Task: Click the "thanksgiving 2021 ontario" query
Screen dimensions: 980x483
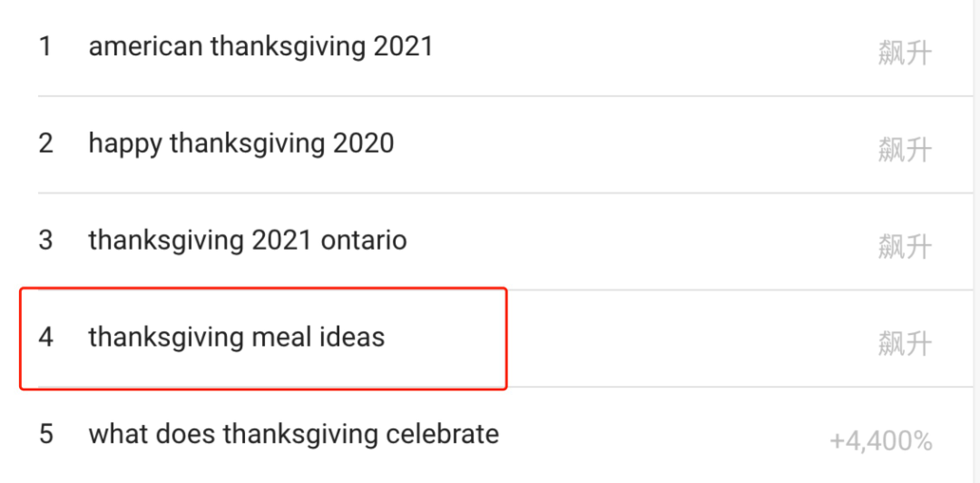Action: [x=247, y=241]
